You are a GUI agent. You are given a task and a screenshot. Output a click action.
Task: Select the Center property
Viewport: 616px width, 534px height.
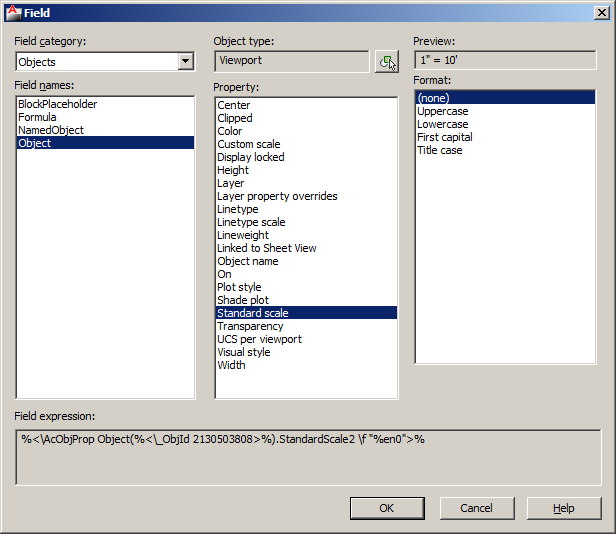tap(306, 105)
